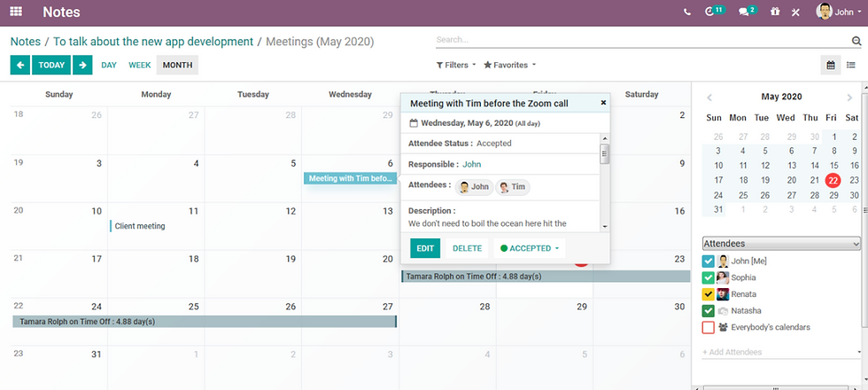Open 'To talk about the new app development' breadcrumb
Screen dimensions: 868x390
tap(153, 42)
